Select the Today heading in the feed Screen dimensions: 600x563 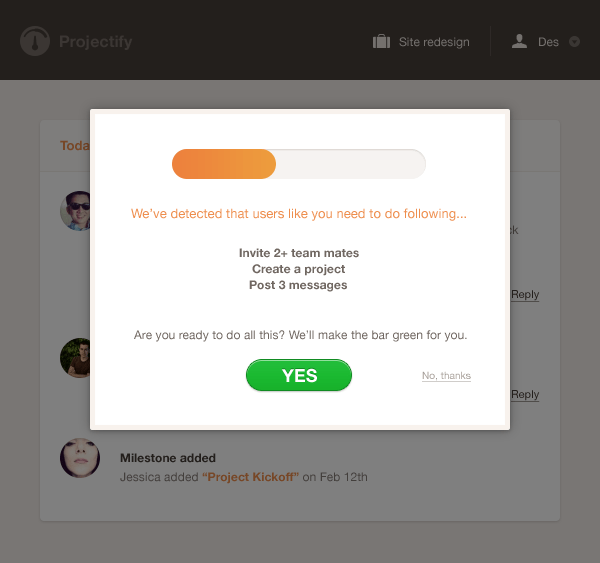[74, 146]
